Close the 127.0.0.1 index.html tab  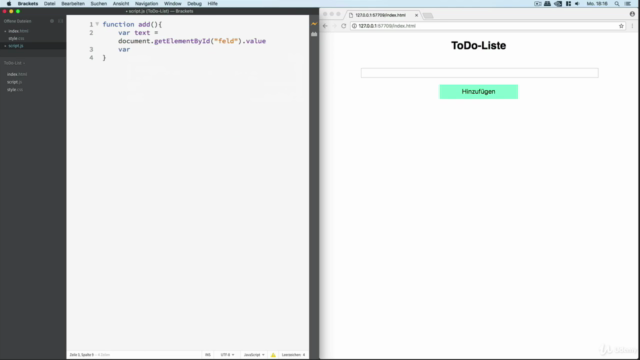tap(416, 15)
